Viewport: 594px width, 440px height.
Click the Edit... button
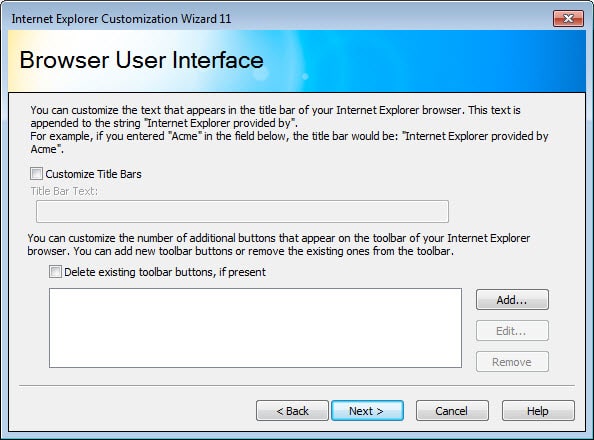tap(512, 331)
